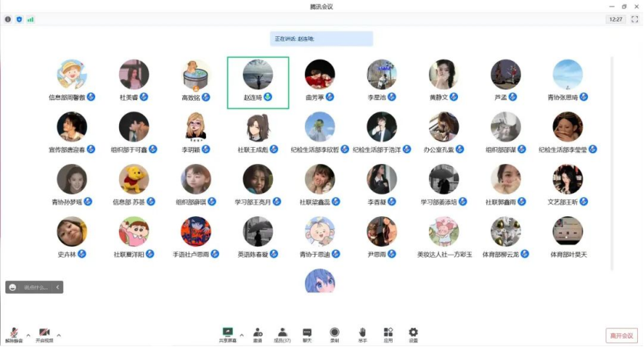Expand video options arrow beside camera
Screen dimensions: 644x347
pos(58,335)
